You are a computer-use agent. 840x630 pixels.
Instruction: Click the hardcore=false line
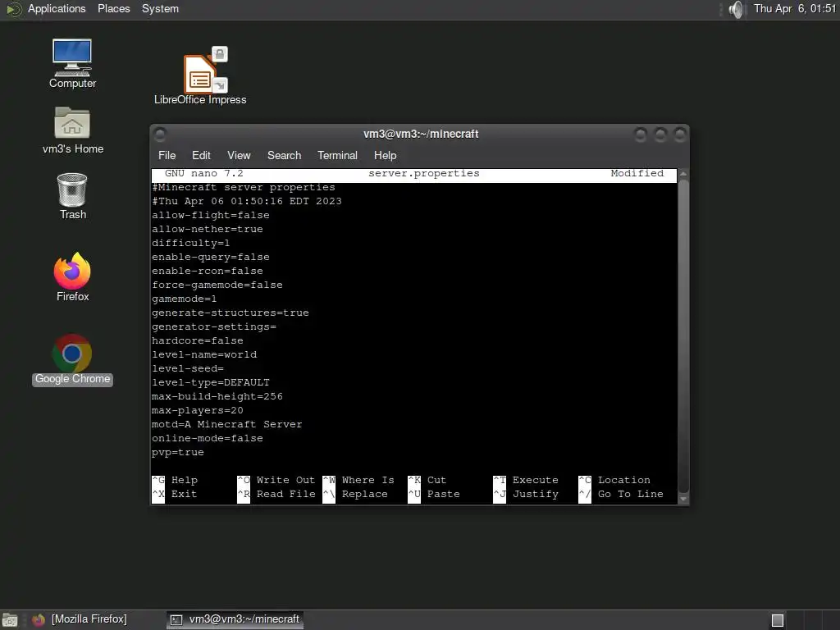coord(197,340)
